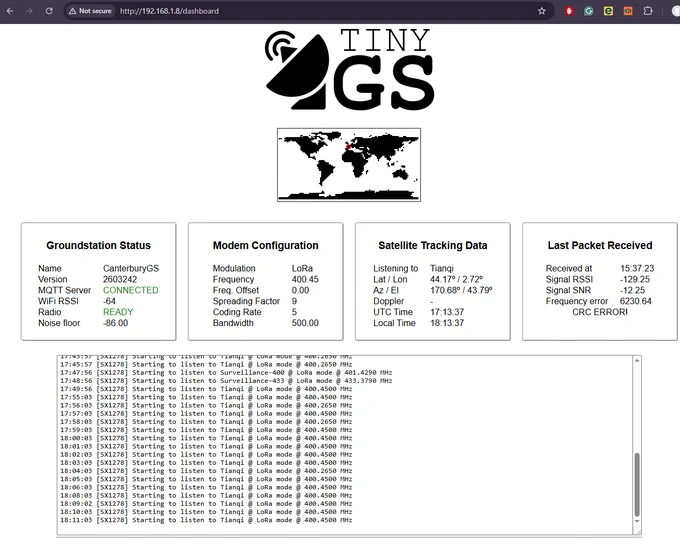This screenshot has width=680, height=538.
Task: Click the 17:48:56 Surveillance-433 log line
Action: 226,381
